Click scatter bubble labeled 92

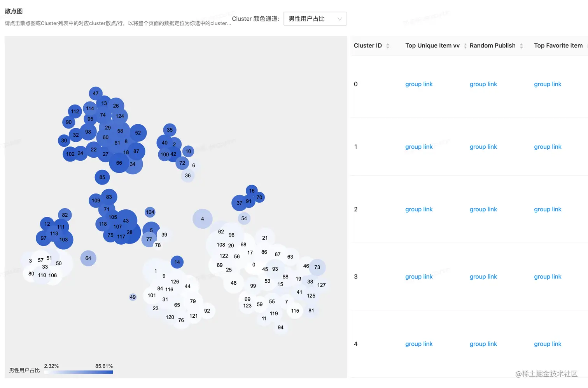pyautogui.click(x=207, y=311)
